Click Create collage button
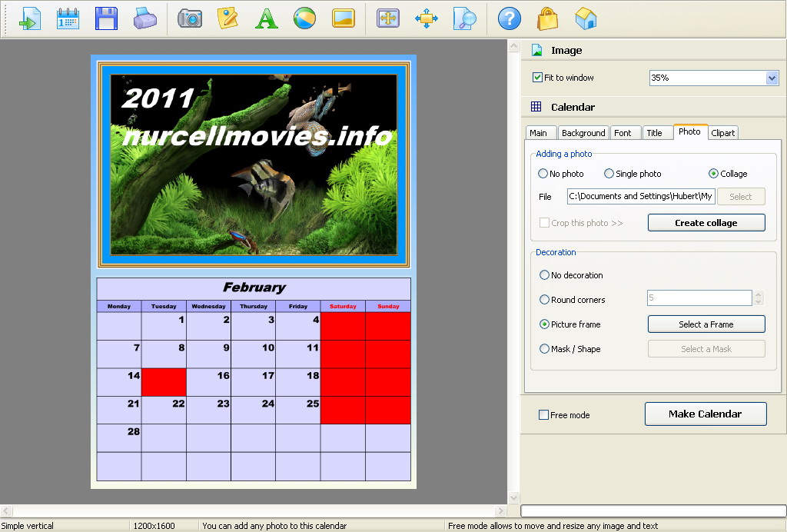The image size is (787, 532). point(706,223)
